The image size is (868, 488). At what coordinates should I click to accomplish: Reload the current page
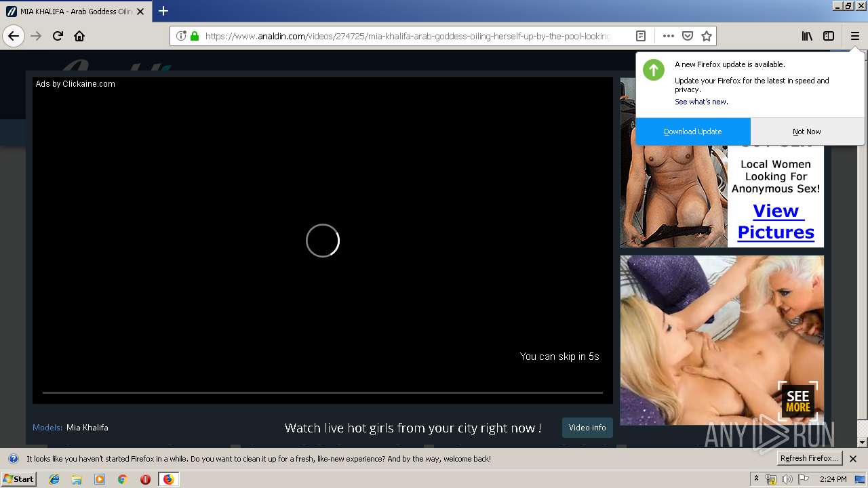tap(58, 36)
